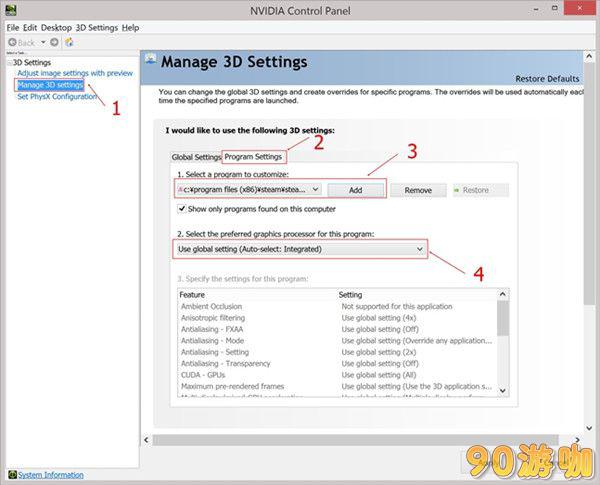Image resolution: width=600 pixels, height=485 pixels.
Task: Click Not supported for this application value
Action: coord(397,306)
